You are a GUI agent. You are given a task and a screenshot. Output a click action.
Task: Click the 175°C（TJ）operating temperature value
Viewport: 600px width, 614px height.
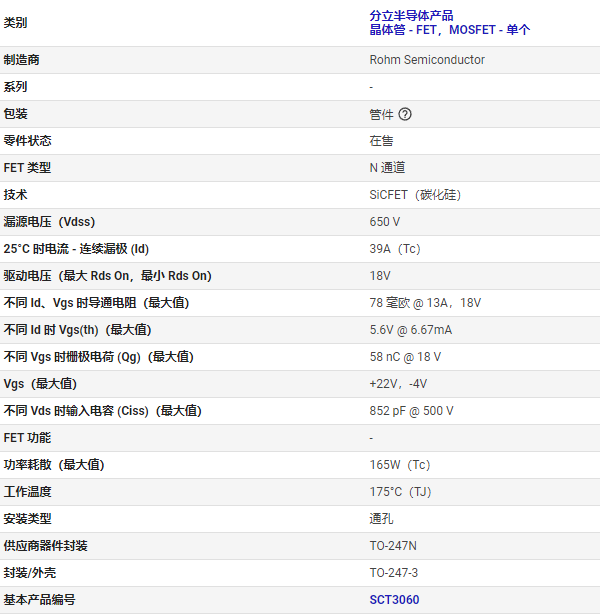pyautogui.click(x=399, y=492)
